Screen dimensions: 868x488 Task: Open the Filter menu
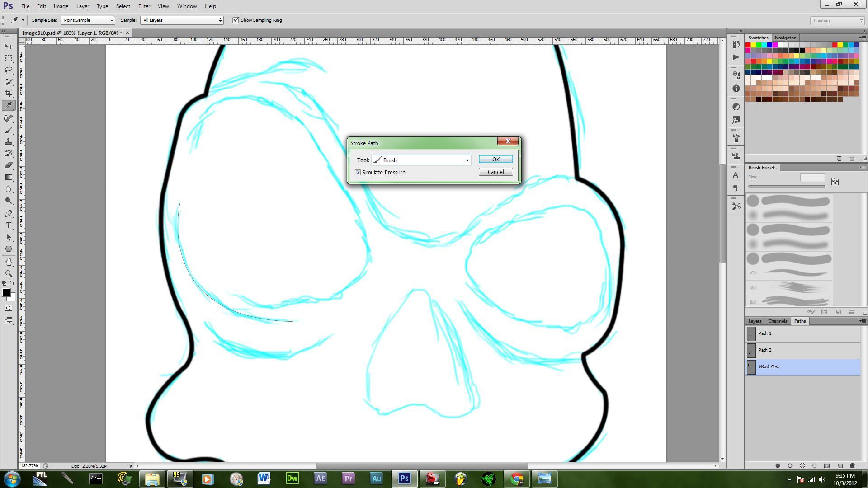(x=144, y=6)
